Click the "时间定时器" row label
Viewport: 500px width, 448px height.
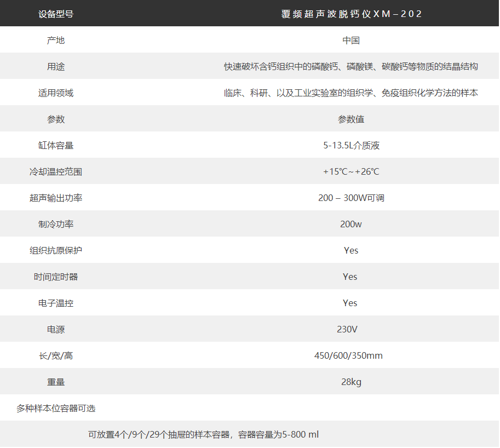tap(56, 277)
